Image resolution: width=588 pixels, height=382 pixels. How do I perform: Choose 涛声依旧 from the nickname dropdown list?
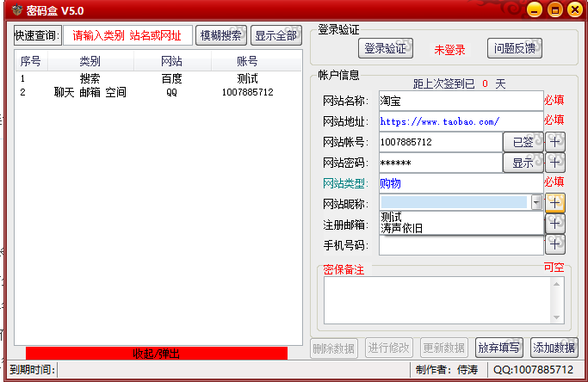click(x=402, y=228)
